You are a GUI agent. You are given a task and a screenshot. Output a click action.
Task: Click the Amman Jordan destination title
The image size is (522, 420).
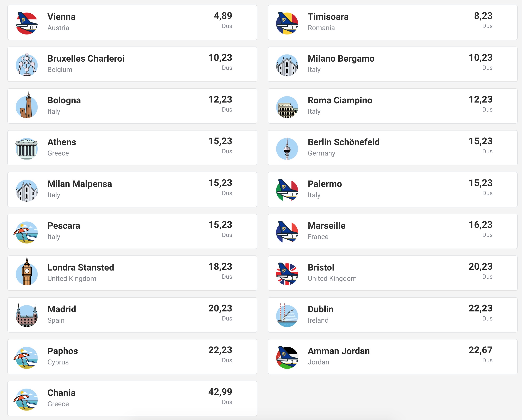tap(338, 351)
